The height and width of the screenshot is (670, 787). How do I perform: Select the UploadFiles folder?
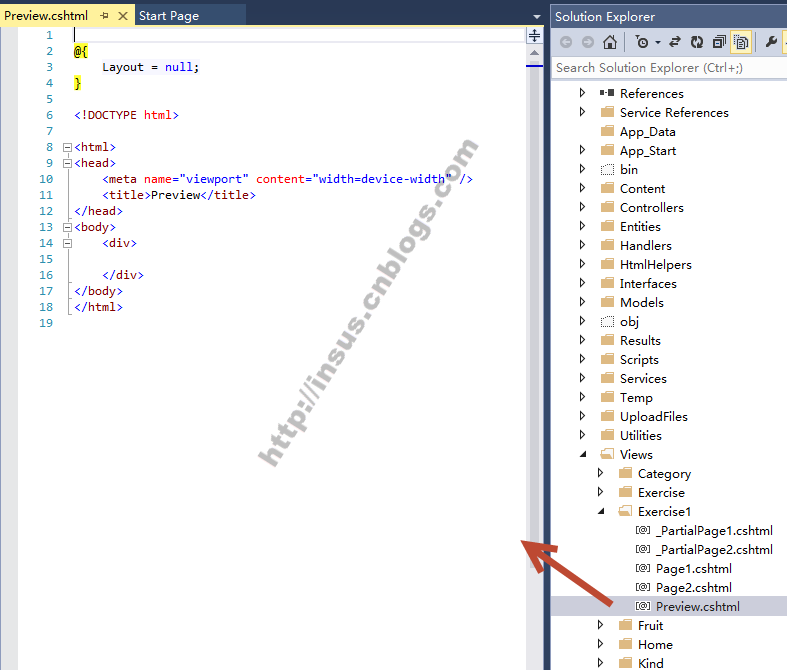click(653, 417)
